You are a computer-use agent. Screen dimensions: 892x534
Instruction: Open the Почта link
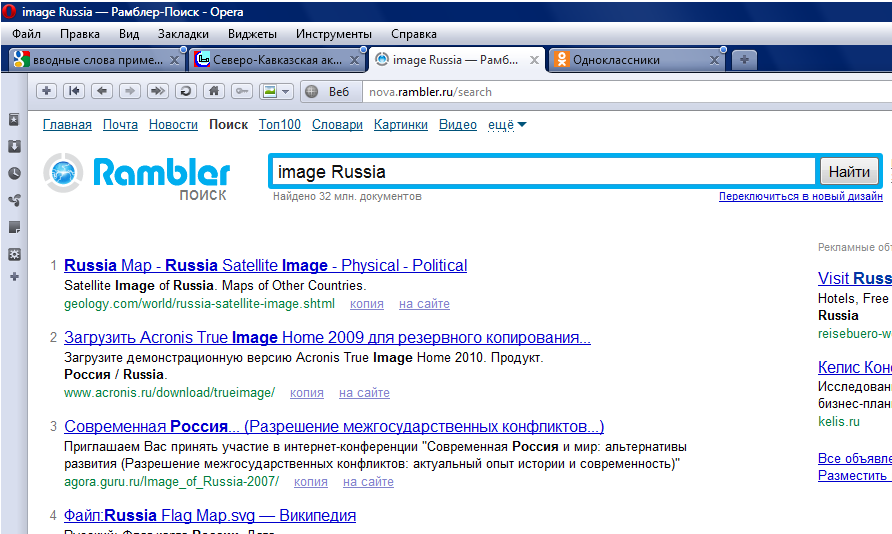tap(120, 125)
